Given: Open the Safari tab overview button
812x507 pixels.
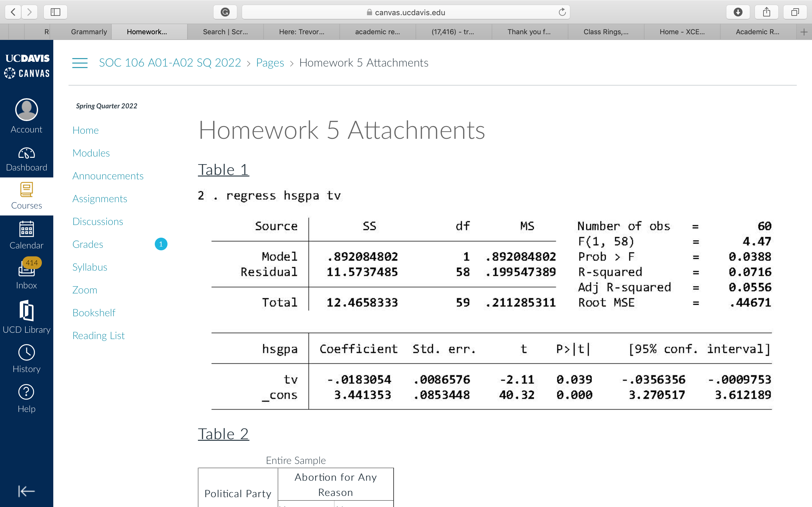Looking at the screenshot, I should coord(795,12).
